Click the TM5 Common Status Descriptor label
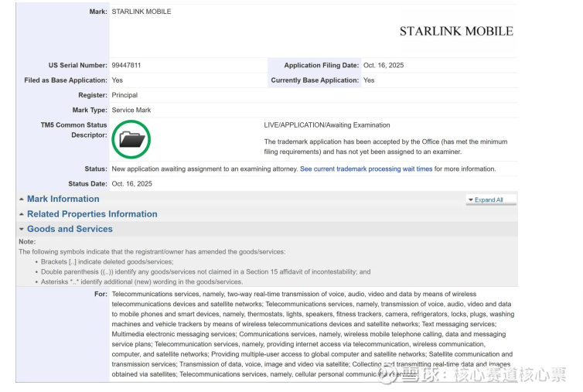 pyautogui.click(x=74, y=130)
